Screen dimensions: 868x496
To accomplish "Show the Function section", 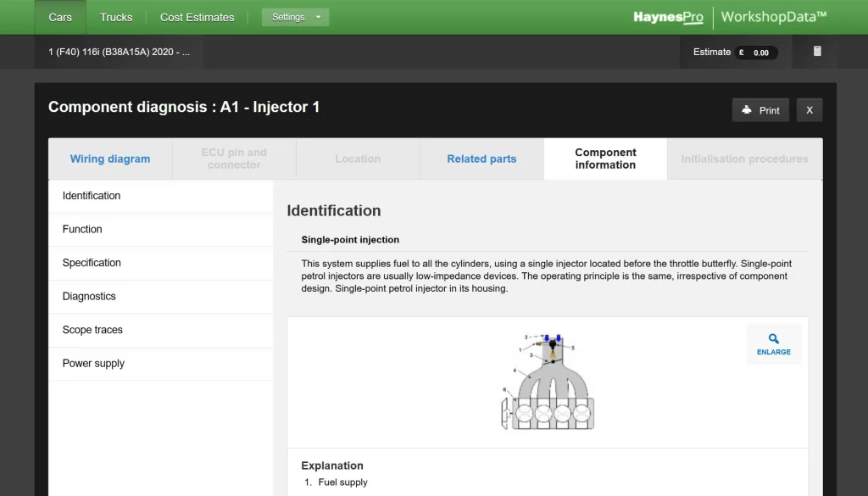I will 82,229.
